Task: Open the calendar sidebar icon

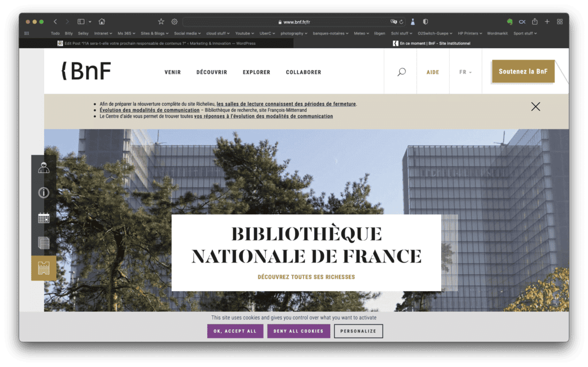Action: pos(44,218)
